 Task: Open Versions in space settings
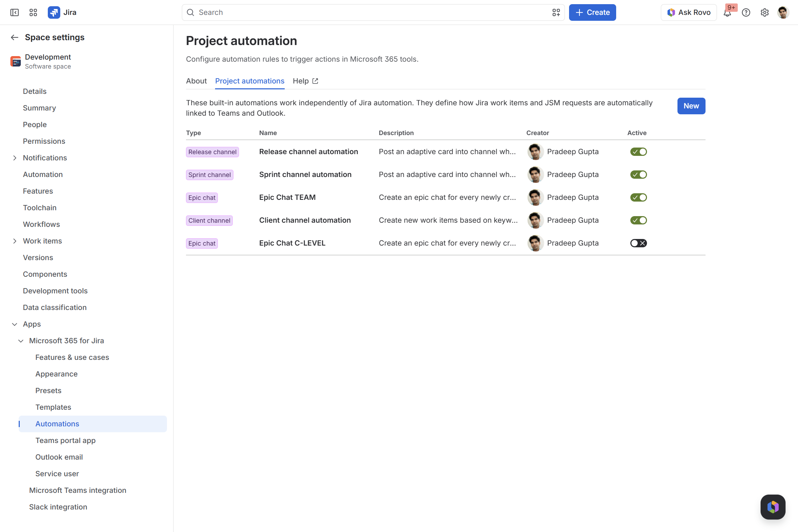[38, 258]
